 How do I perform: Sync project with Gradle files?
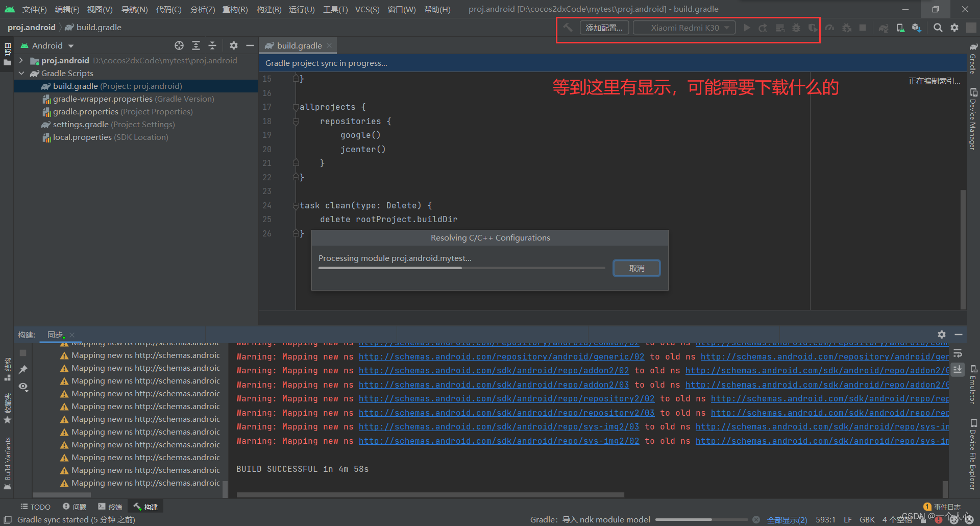point(884,28)
